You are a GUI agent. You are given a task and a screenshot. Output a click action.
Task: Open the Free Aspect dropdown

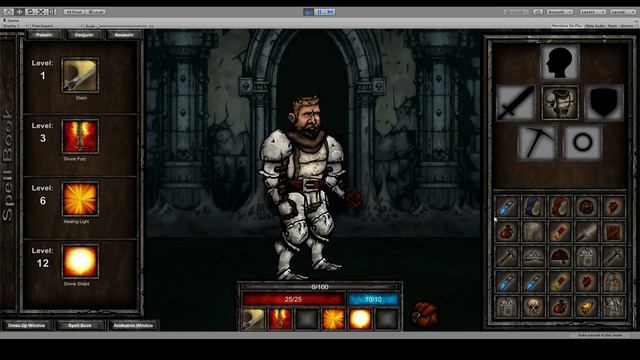click(56, 26)
